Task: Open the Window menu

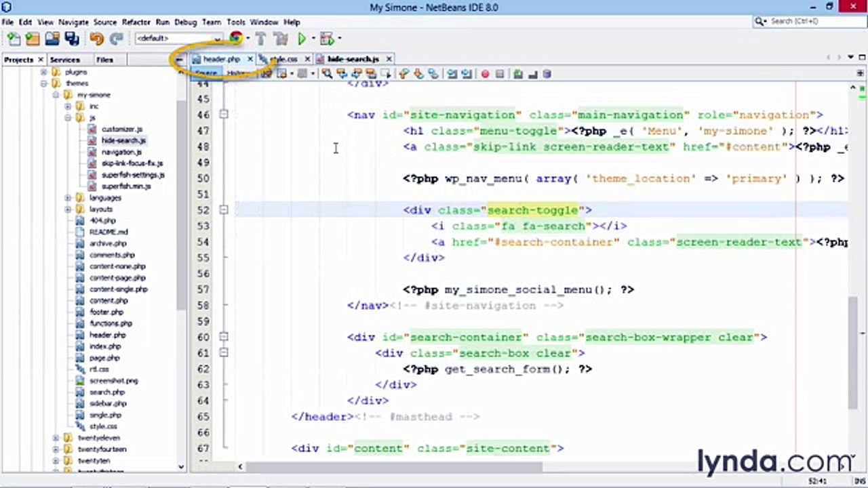Action: point(264,22)
